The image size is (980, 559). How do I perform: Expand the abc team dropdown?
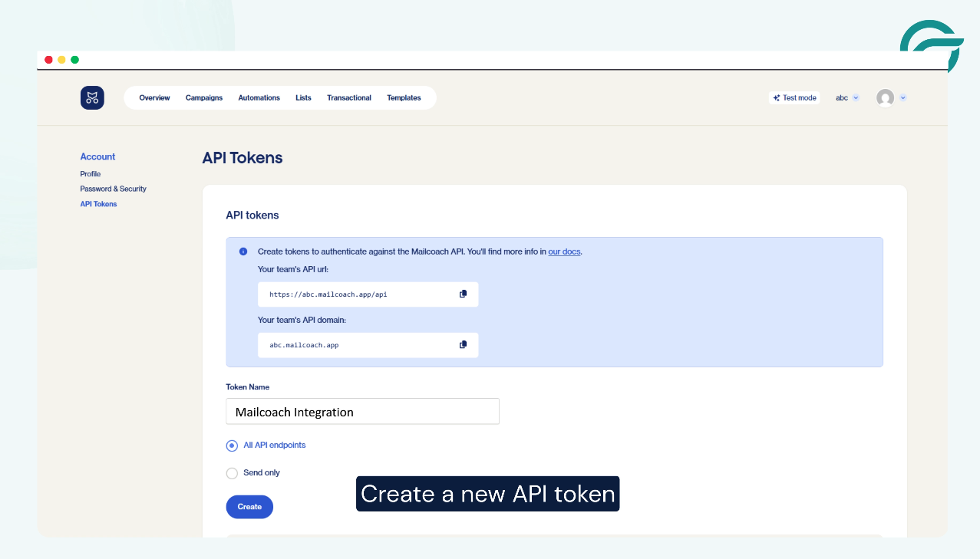(x=846, y=97)
